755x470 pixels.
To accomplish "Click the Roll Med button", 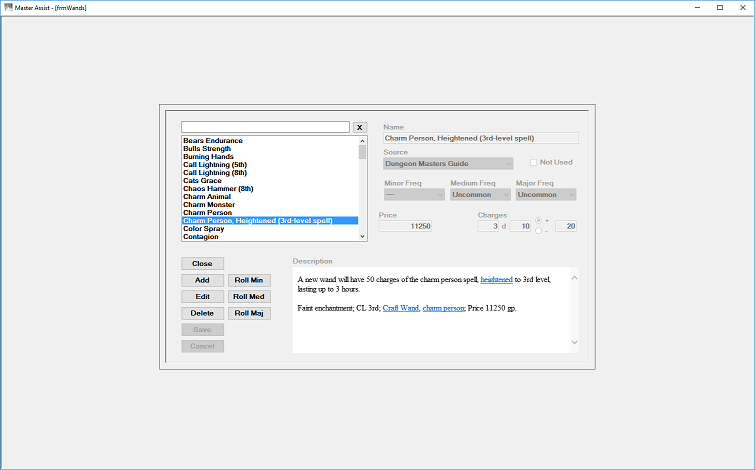I will click(x=249, y=297).
